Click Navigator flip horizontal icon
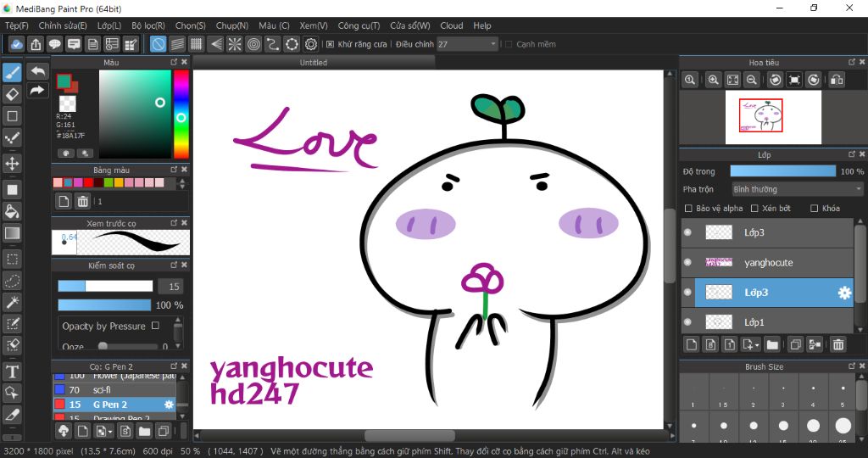 pyautogui.click(x=837, y=80)
